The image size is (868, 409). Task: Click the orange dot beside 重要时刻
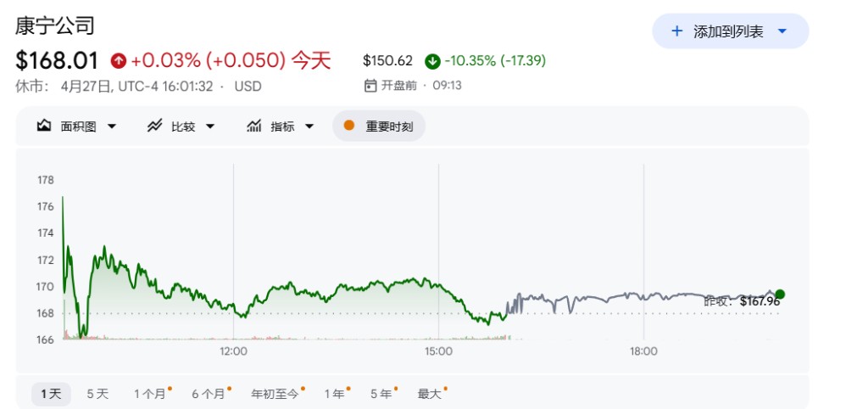click(348, 126)
